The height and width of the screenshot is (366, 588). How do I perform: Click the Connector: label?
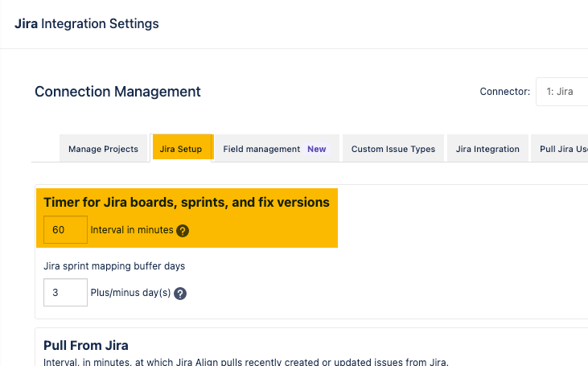click(505, 92)
